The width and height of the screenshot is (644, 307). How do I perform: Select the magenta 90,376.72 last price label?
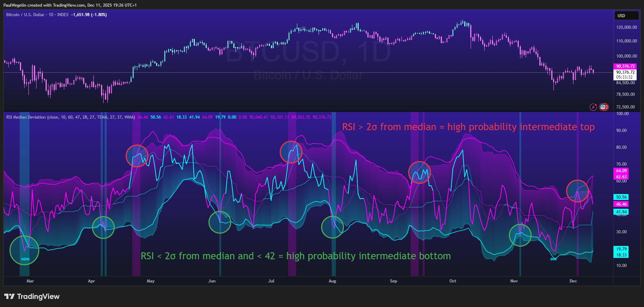625,66
